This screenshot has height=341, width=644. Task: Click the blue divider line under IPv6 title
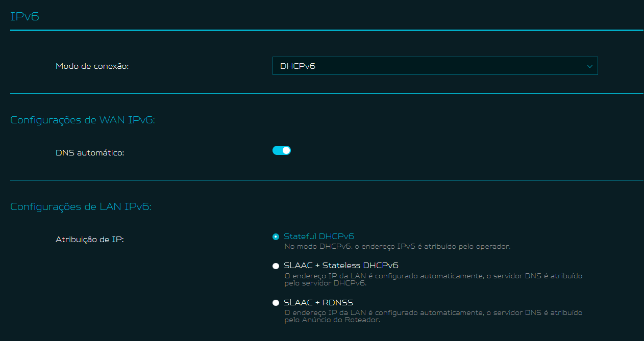pyautogui.click(x=327, y=31)
